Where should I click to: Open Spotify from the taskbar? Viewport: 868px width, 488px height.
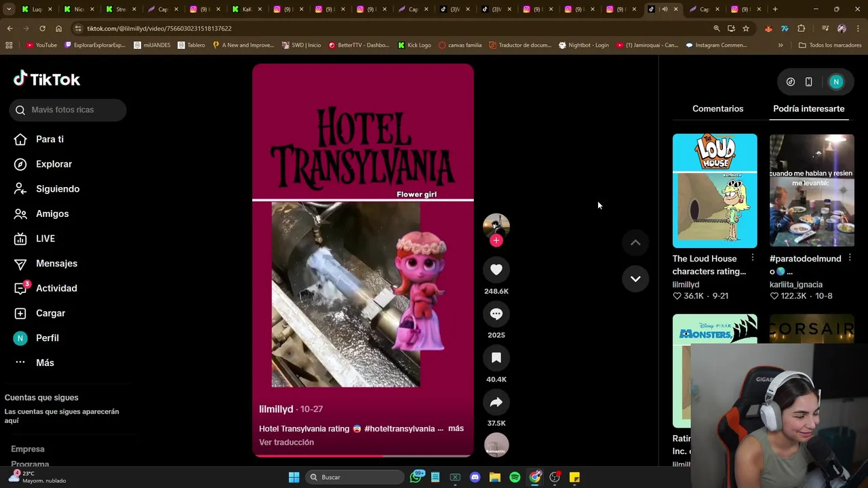pyautogui.click(x=515, y=477)
